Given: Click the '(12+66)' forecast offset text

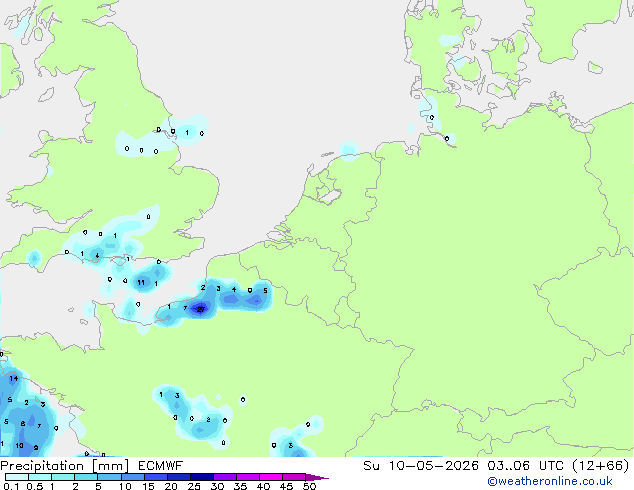Looking at the screenshot, I should [601, 466].
